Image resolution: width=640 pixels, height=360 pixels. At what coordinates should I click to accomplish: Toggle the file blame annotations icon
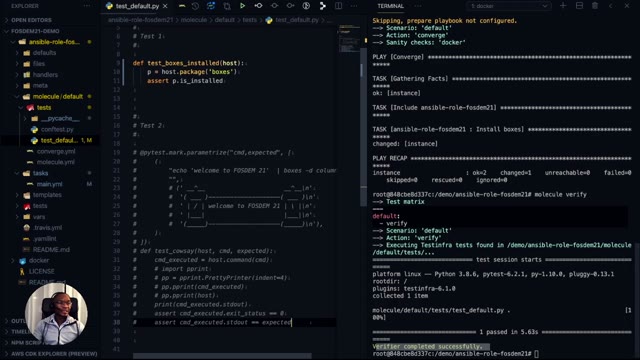coord(306,6)
